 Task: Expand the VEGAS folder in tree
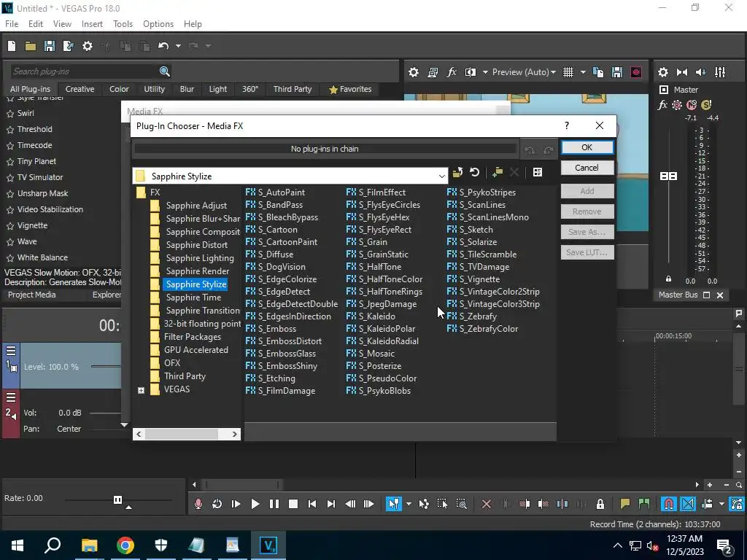(x=141, y=390)
